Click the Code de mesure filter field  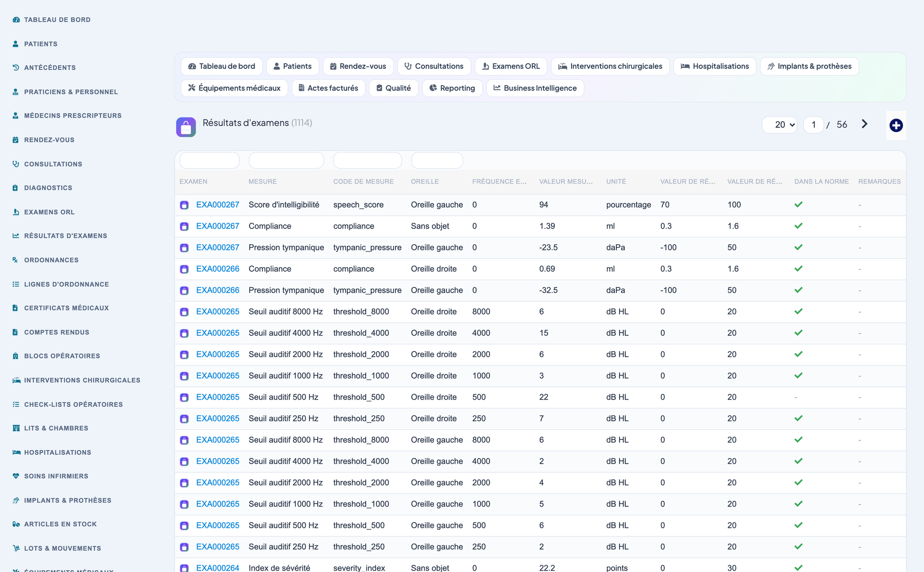click(x=368, y=160)
